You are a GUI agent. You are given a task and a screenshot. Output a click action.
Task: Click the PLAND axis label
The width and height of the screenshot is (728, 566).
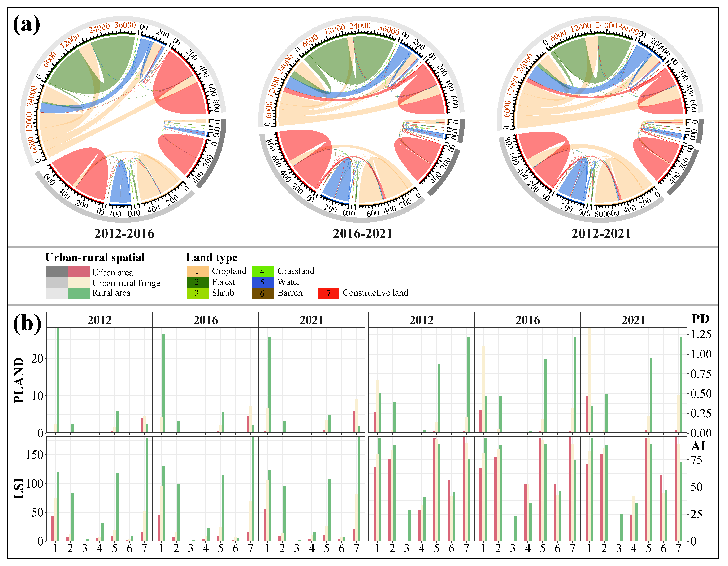coord(19,380)
